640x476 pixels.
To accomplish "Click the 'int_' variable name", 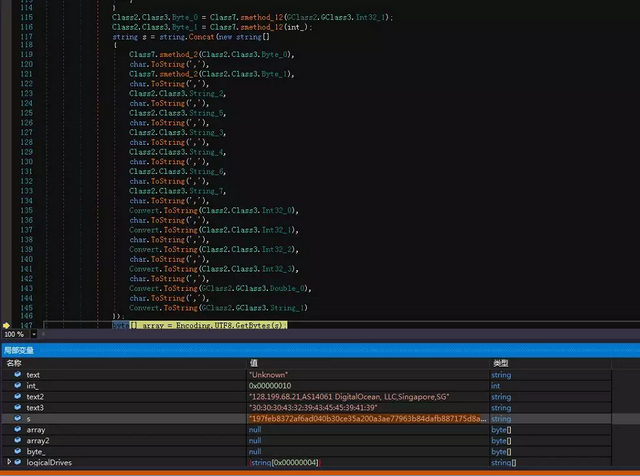I will (32, 386).
